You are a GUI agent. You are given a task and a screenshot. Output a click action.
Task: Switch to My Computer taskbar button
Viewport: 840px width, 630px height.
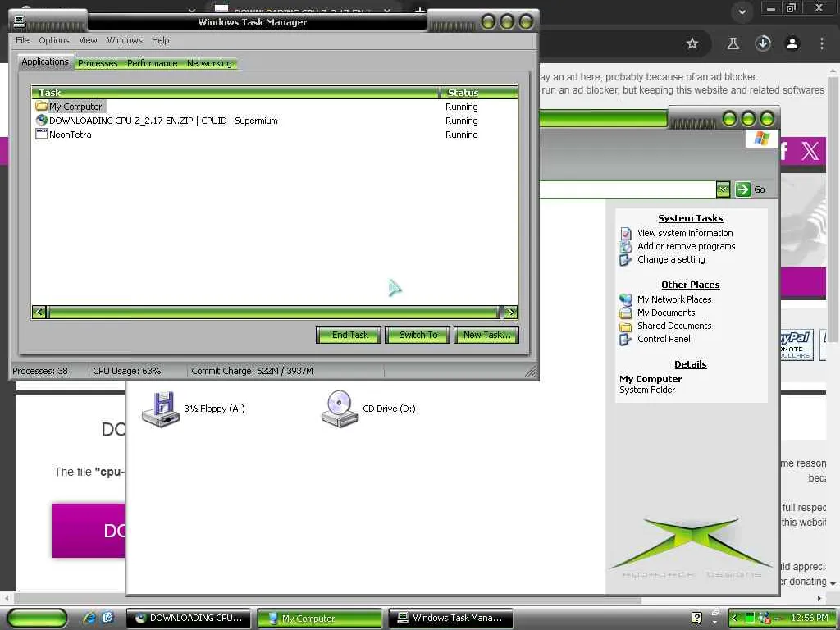320,619
